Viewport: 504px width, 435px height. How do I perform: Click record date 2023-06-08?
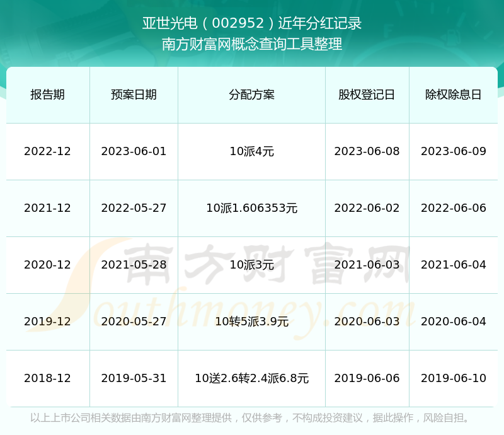[367, 151]
